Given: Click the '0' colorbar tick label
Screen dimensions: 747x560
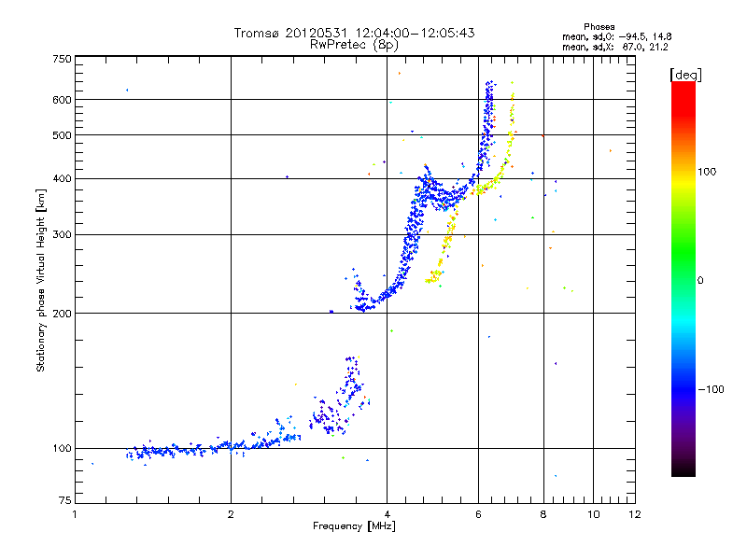Looking at the screenshot, I should 700,281.
